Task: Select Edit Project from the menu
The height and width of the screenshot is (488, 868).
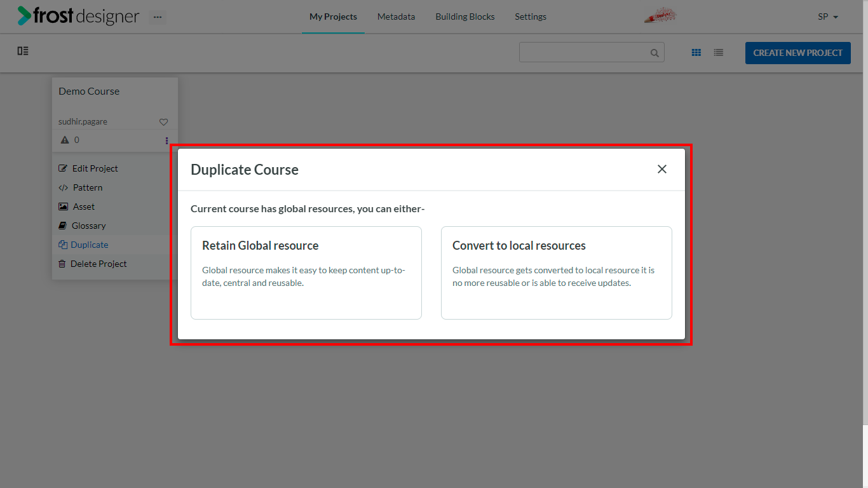Action: tap(115, 168)
